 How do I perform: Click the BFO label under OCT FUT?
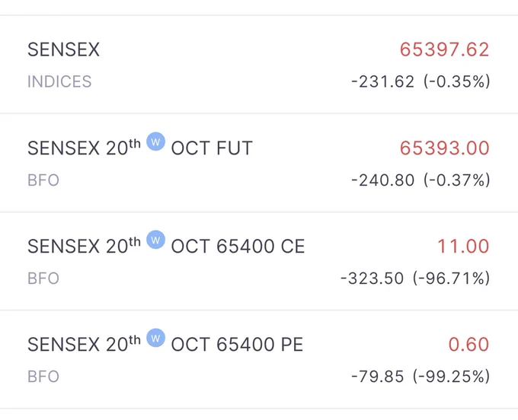point(43,180)
